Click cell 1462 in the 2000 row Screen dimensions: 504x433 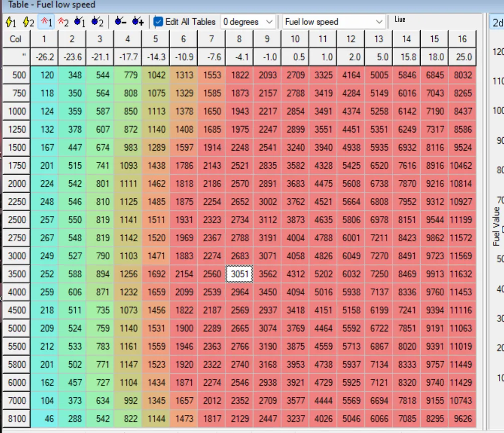pos(156,183)
